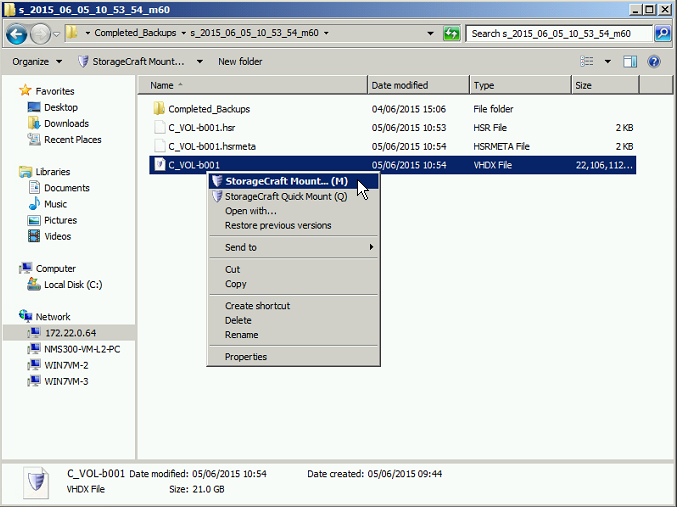Expand dropdown arrow after s_2015_06_05_10_53_54_m60 breadcrumb
Image resolution: width=677 pixels, height=507 pixels.
pyautogui.click(x=326, y=33)
